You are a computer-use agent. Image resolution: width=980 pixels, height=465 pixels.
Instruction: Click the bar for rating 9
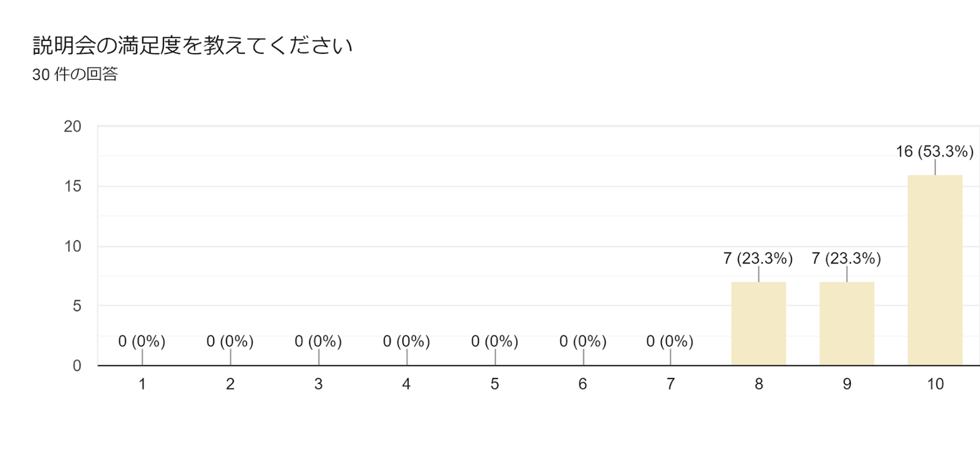click(x=847, y=324)
